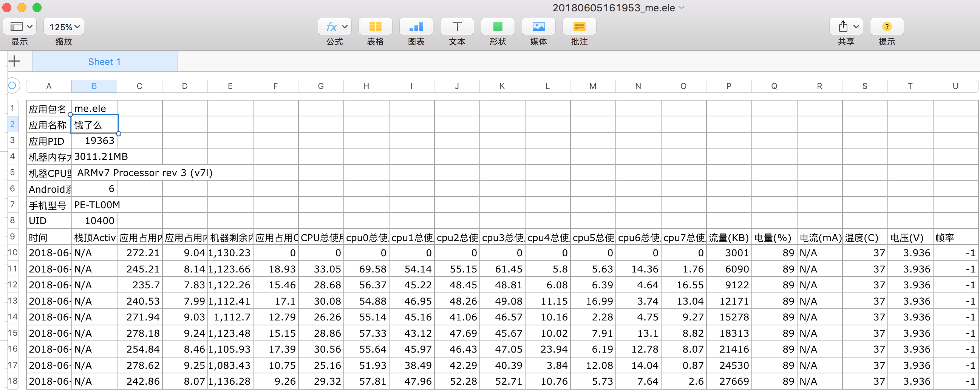Open the 125% zoom dropdown
This screenshot has width=980, height=390.
tap(64, 26)
